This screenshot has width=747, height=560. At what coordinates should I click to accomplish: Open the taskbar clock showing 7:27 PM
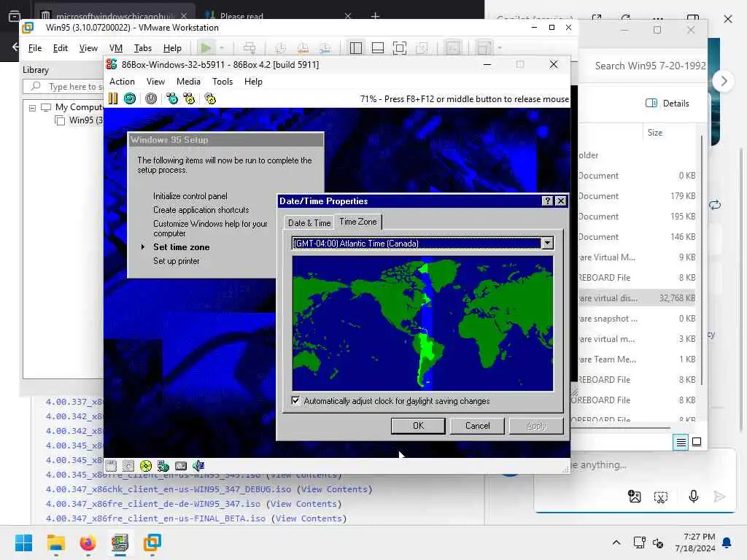(694, 542)
